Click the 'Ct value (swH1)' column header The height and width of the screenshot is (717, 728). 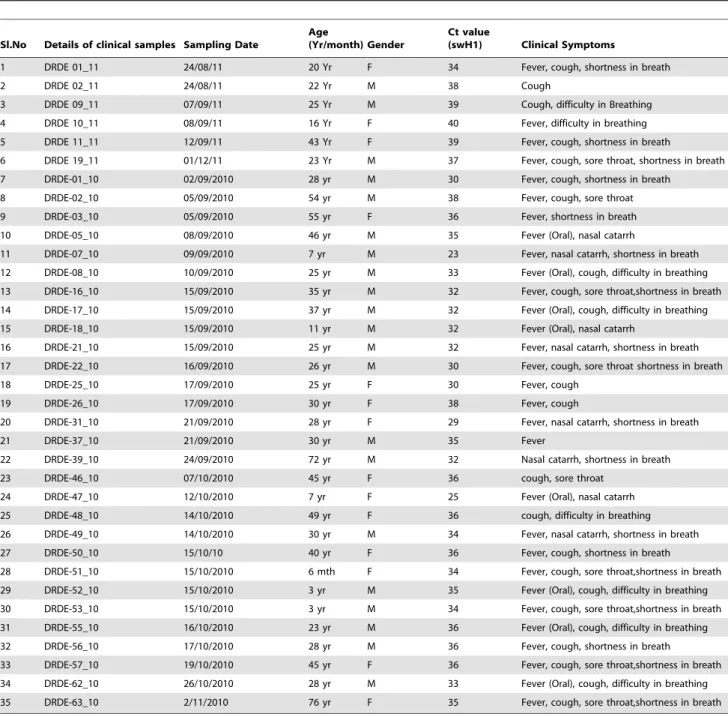pos(468,38)
